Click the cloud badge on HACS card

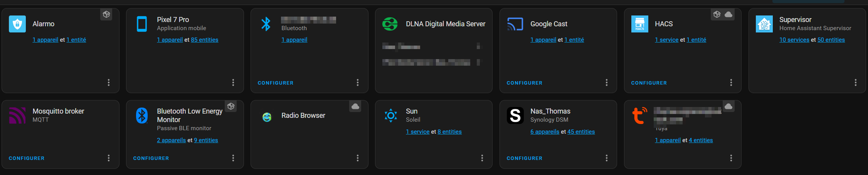(x=728, y=14)
